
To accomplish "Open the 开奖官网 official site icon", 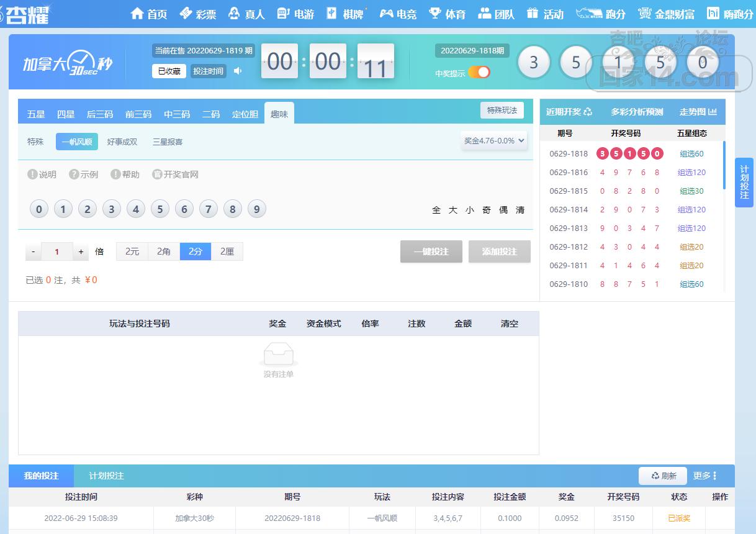I will [157, 174].
